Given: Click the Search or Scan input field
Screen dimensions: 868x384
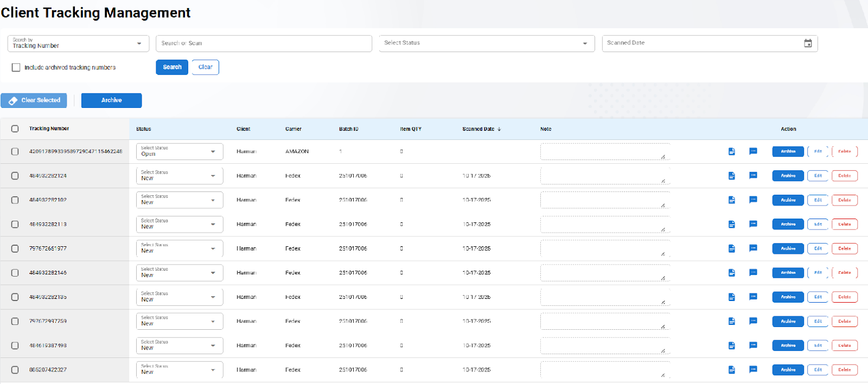Looking at the screenshot, I should click(x=264, y=43).
